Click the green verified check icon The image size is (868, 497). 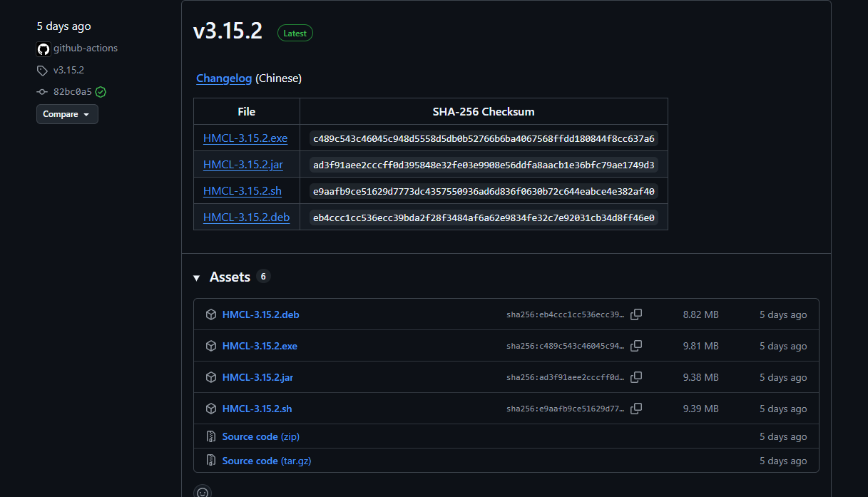(101, 92)
